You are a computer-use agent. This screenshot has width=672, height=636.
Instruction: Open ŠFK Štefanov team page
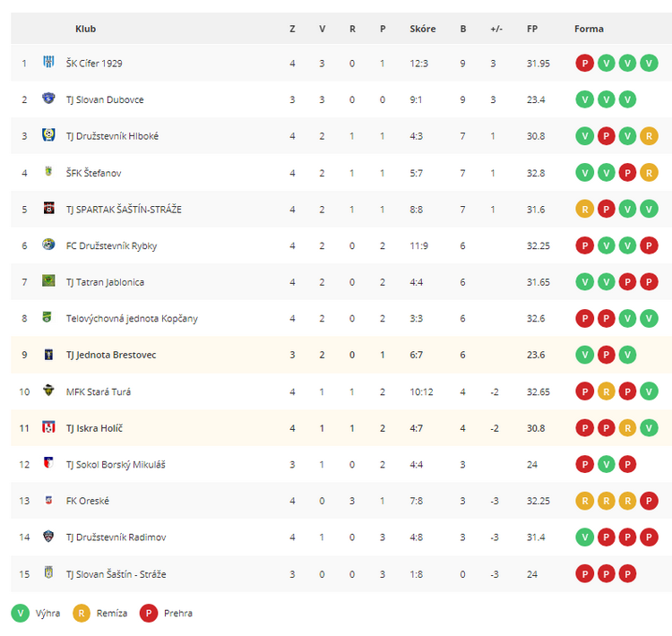click(93, 173)
